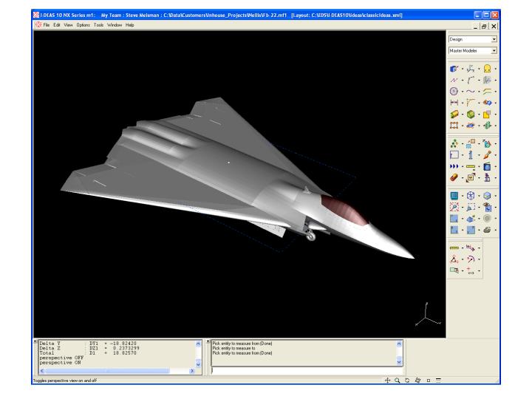Open the File menu
Viewport: 532px width, 399px height.
tap(46, 25)
